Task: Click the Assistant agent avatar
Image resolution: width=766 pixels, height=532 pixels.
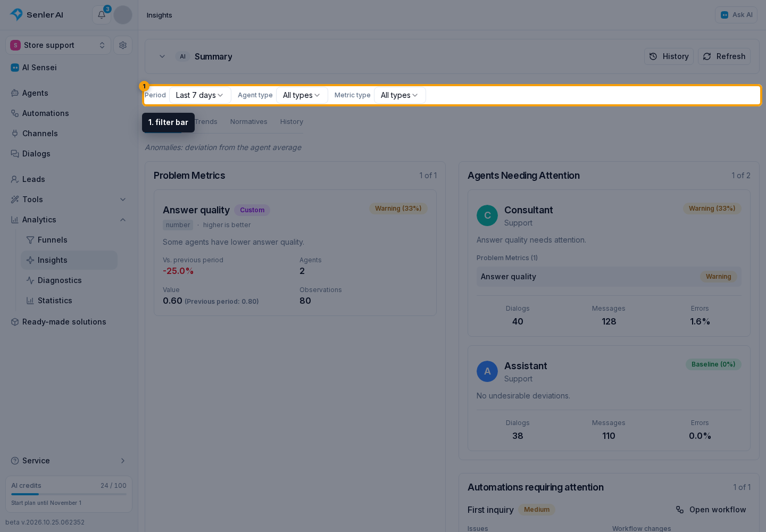Action: pyautogui.click(x=487, y=371)
